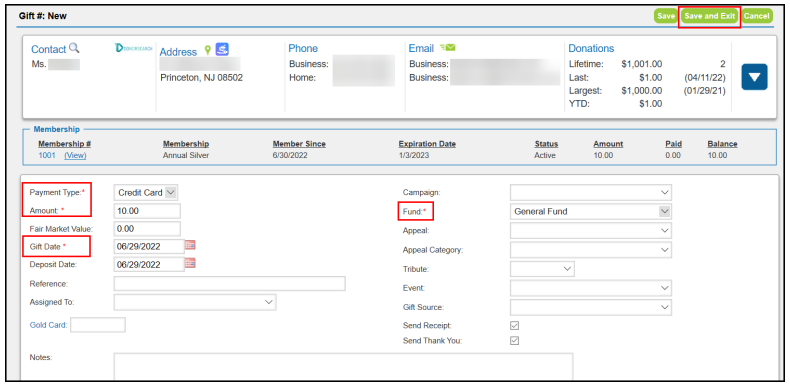Screen dimensions: 790x386
Task: Click the Deposit Date input field
Action: coord(149,265)
